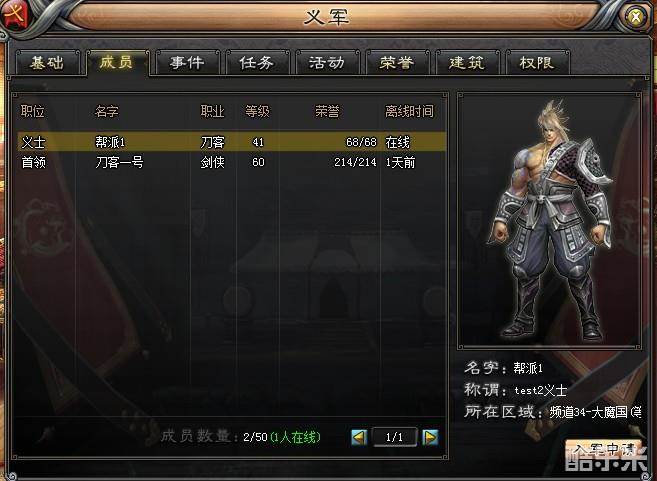Open the 基础 tab
657x481 pixels.
(x=47, y=63)
